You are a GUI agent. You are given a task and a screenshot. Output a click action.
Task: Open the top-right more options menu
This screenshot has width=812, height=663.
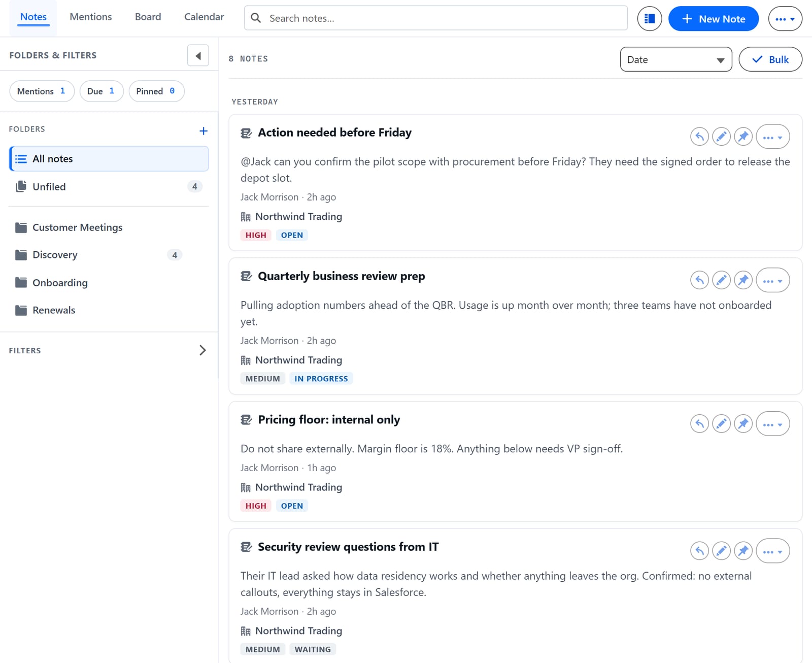click(785, 19)
